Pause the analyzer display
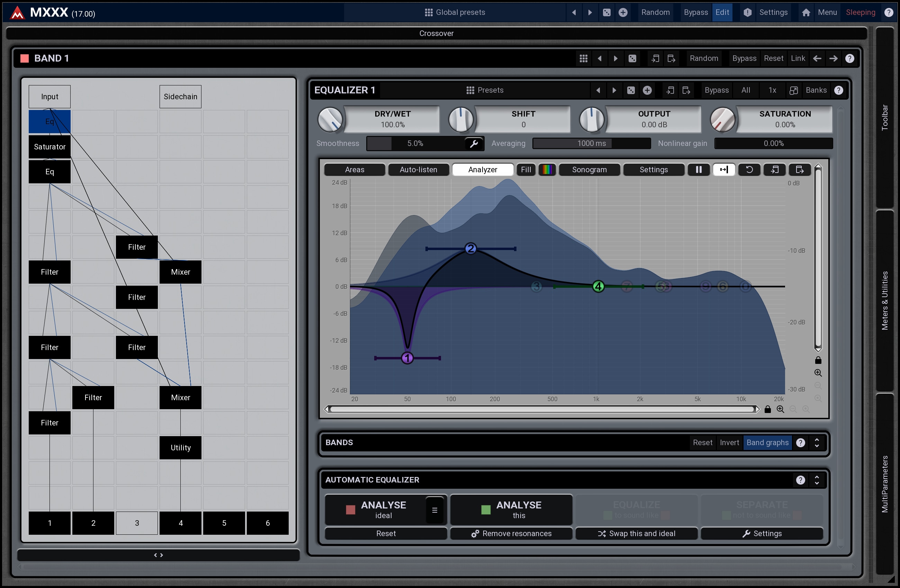Image resolution: width=900 pixels, height=588 pixels. (698, 170)
